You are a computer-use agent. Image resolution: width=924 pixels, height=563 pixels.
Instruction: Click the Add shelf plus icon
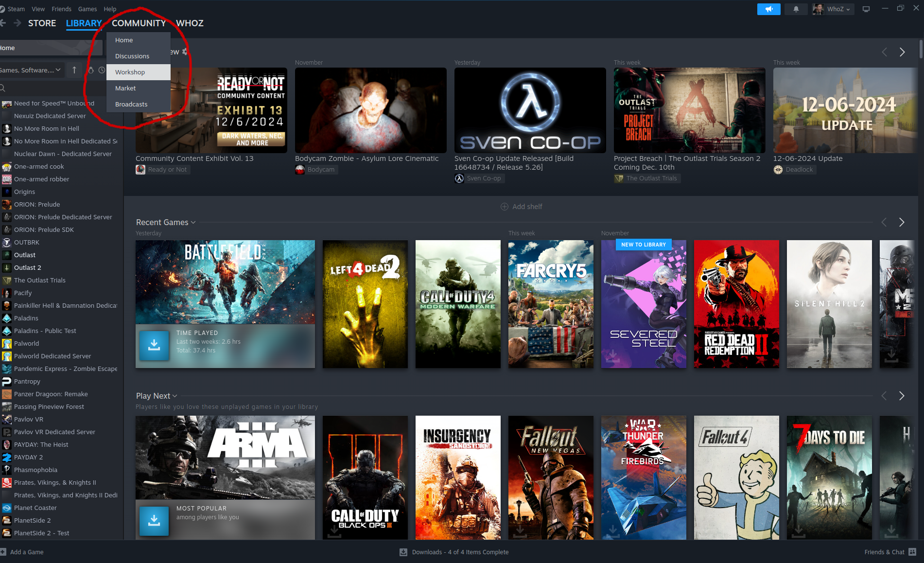point(505,207)
